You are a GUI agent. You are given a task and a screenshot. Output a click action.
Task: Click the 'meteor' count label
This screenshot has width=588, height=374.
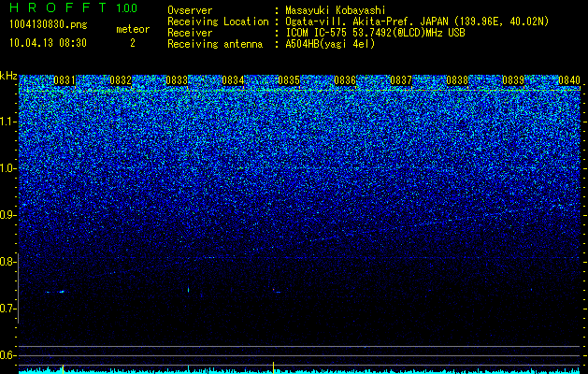click(133, 29)
